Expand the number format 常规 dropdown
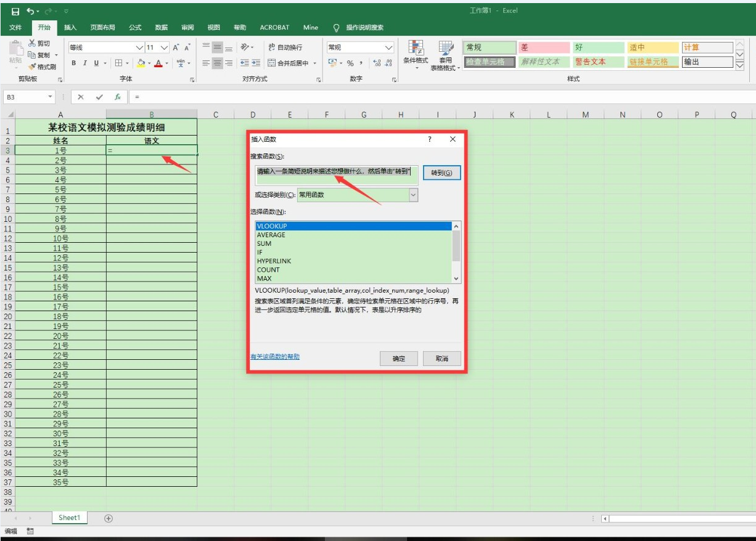The image size is (756, 541). [x=389, y=47]
